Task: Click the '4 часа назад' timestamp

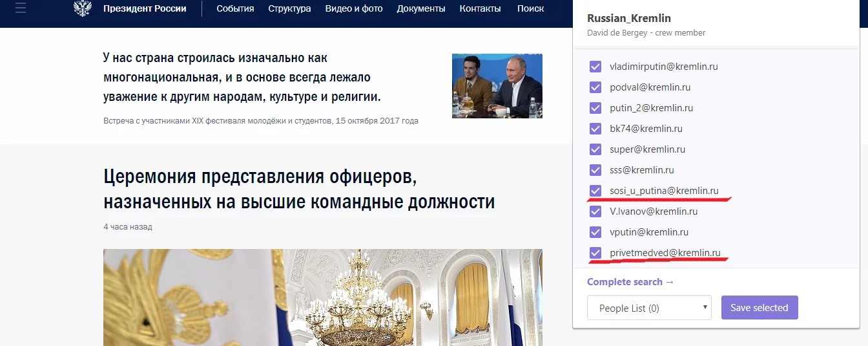Action: (x=128, y=227)
